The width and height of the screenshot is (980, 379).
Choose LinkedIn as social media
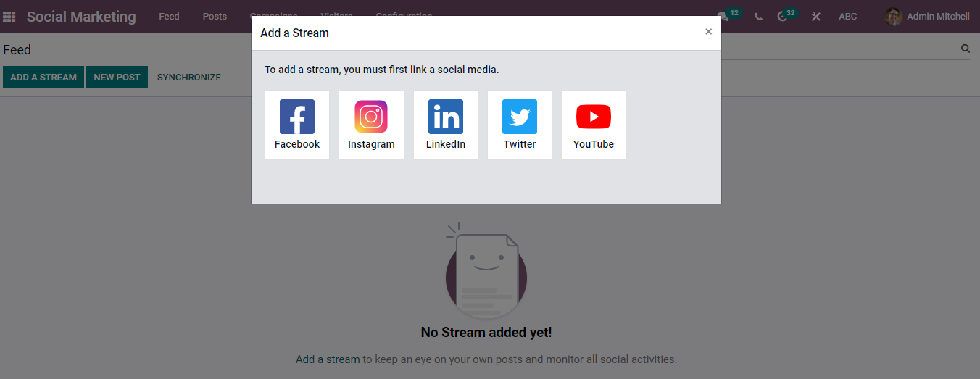point(446,125)
